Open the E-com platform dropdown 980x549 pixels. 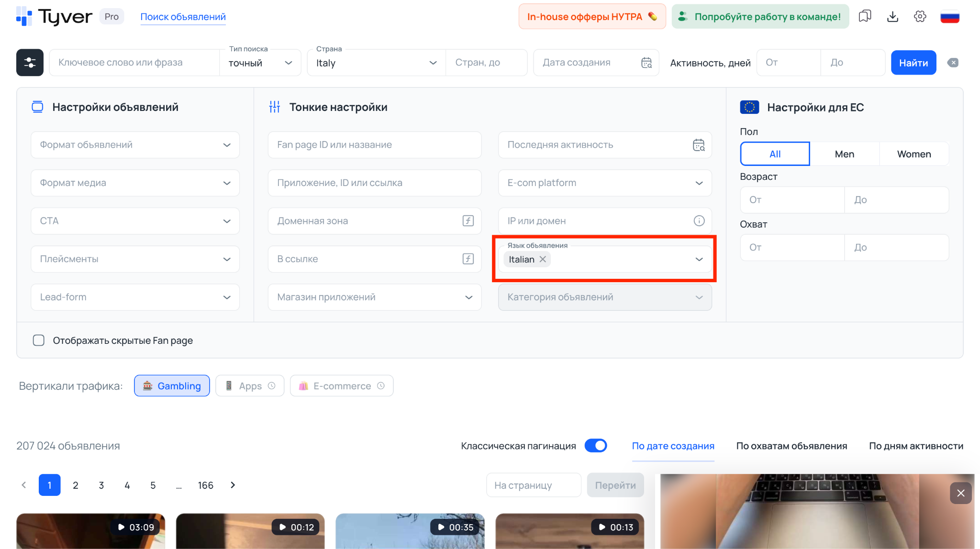[x=605, y=183]
